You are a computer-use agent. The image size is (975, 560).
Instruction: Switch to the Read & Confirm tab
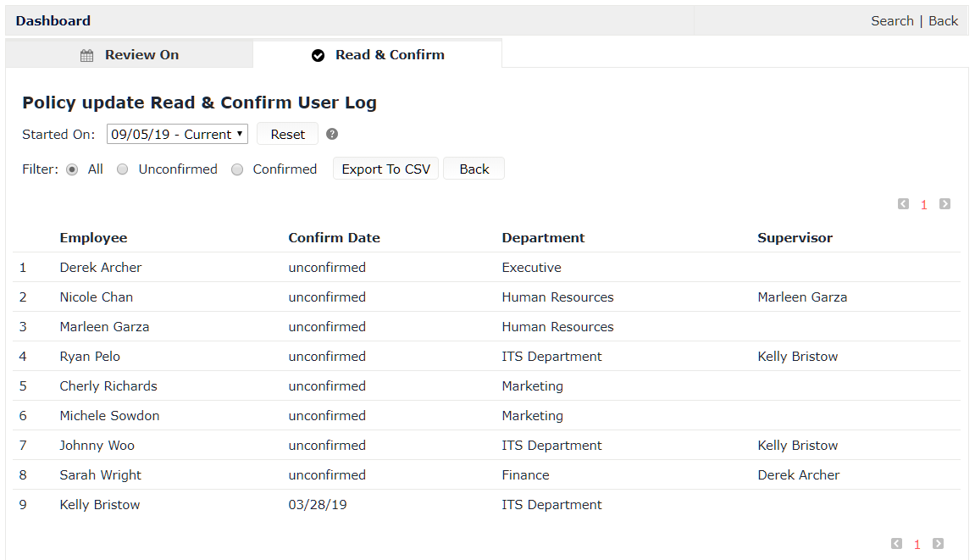[x=378, y=55]
